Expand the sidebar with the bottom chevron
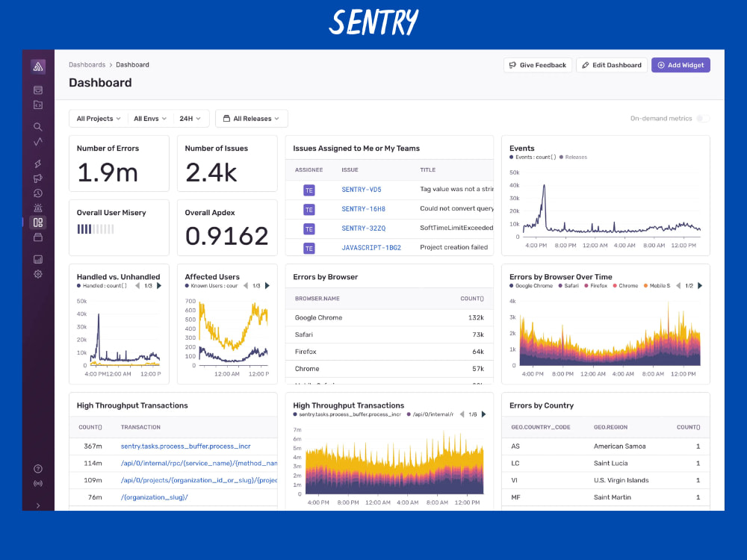Image resolution: width=747 pixels, height=560 pixels. [x=38, y=505]
